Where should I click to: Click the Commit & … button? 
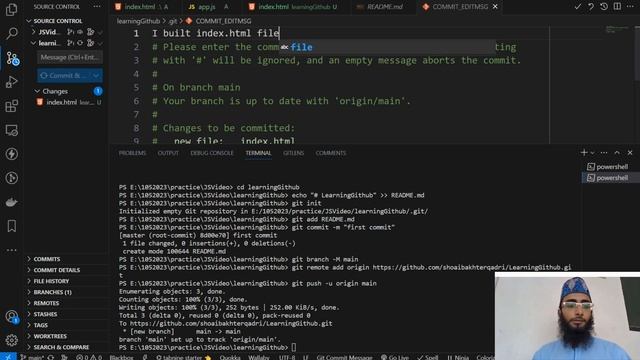click(x=64, y=76)
